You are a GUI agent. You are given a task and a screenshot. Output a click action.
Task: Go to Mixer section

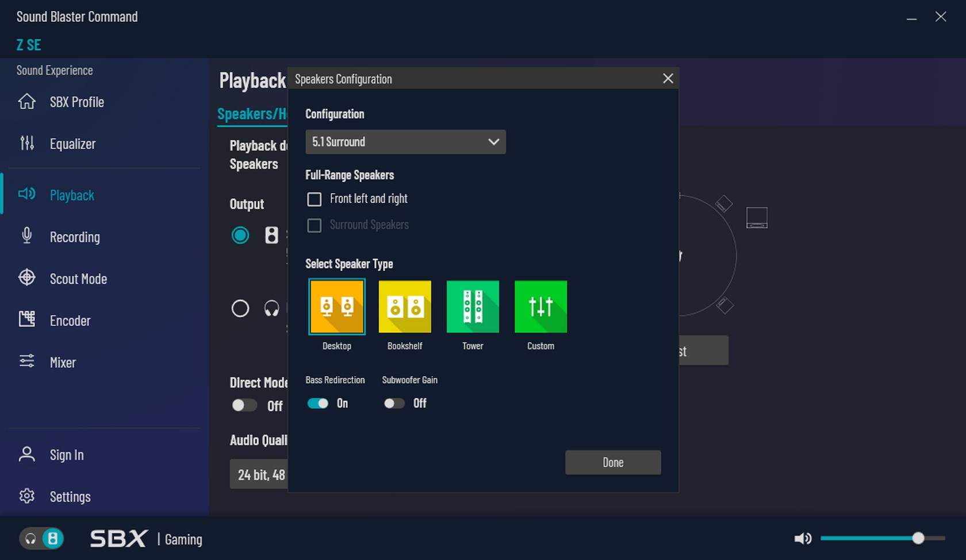(x=63, y=362)
